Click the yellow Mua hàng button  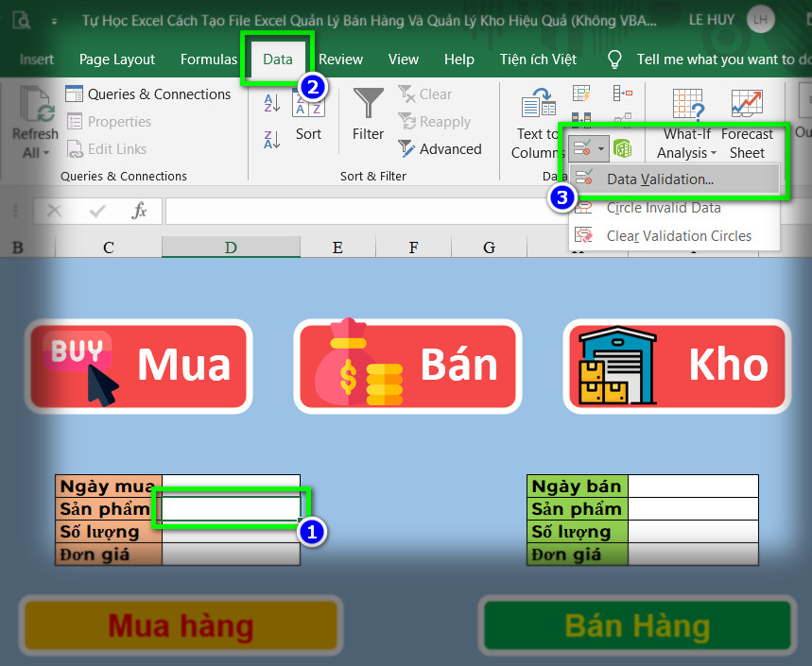click(x=181, y=625)
